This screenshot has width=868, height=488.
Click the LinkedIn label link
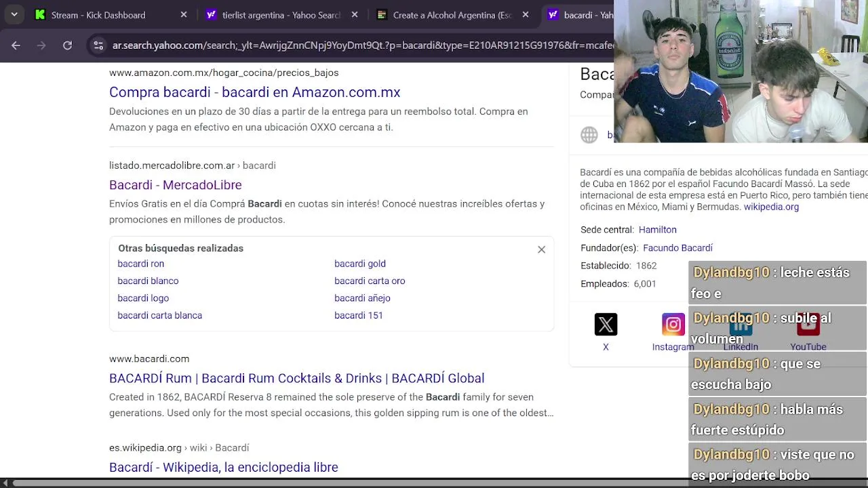click(x=741, y=347)
